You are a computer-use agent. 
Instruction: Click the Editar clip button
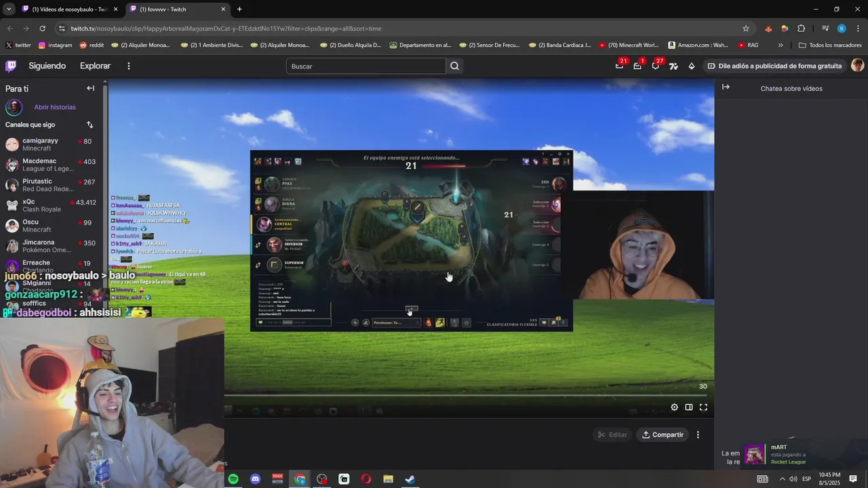point(612,434)
